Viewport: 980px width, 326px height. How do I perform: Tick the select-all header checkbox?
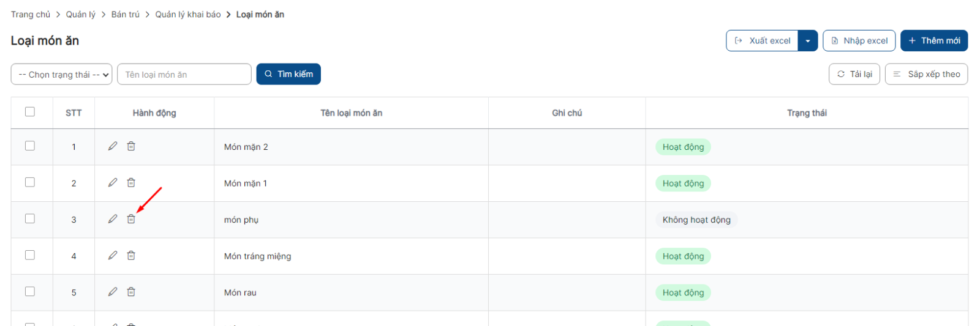coord(30,112)
